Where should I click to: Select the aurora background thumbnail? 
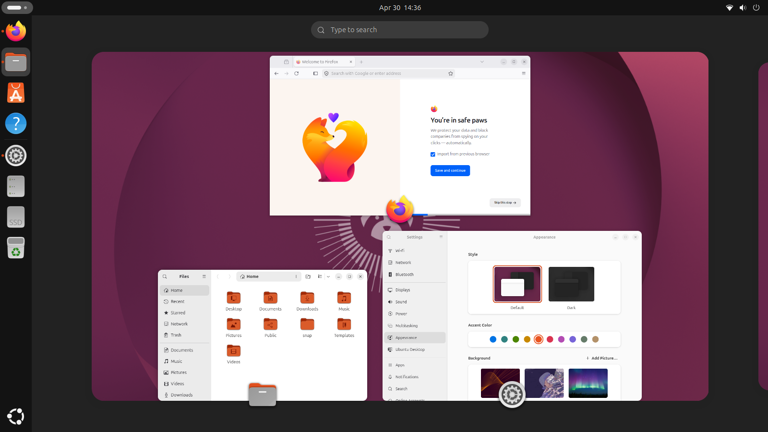tap(588, 383)
